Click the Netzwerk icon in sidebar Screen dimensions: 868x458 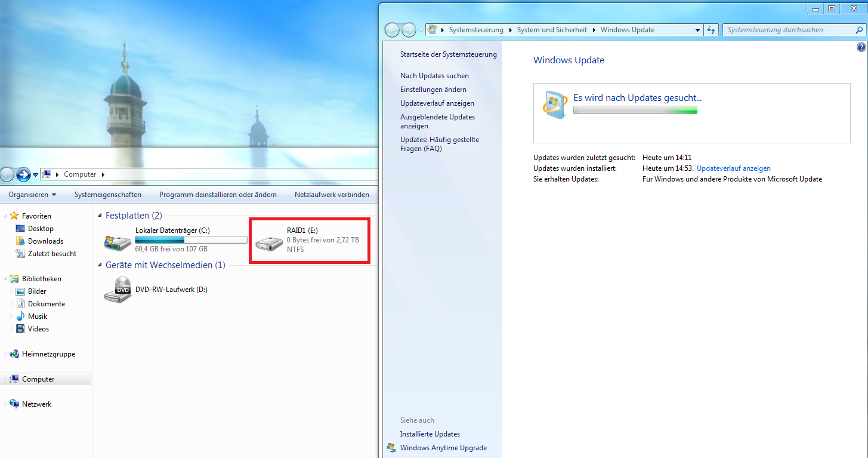pos(14,404)
